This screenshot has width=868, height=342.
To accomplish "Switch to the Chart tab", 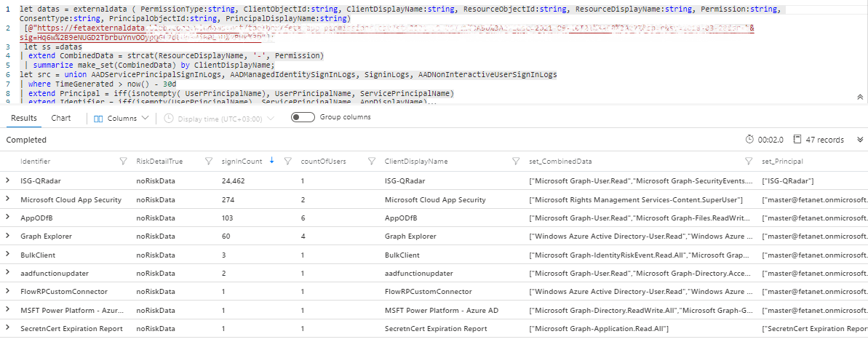I will click(x=61, y=118).
